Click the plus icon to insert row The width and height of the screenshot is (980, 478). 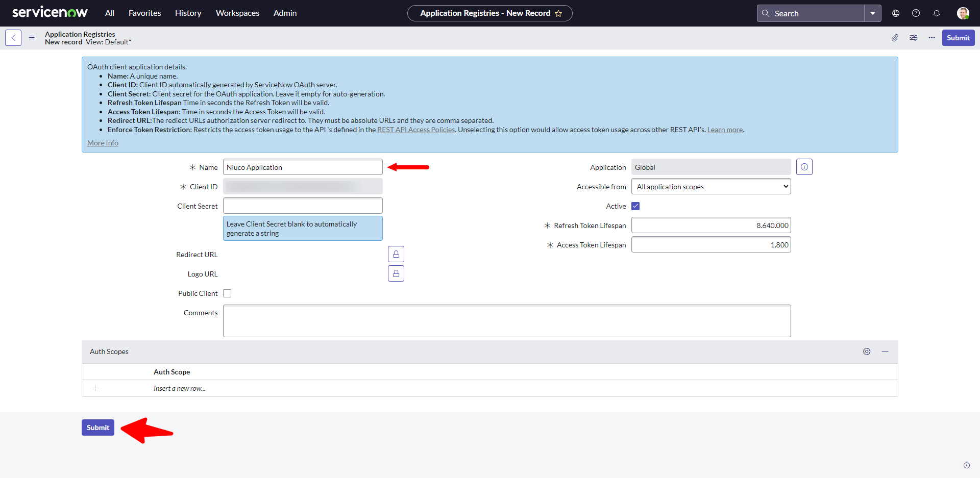pos(95,388)
